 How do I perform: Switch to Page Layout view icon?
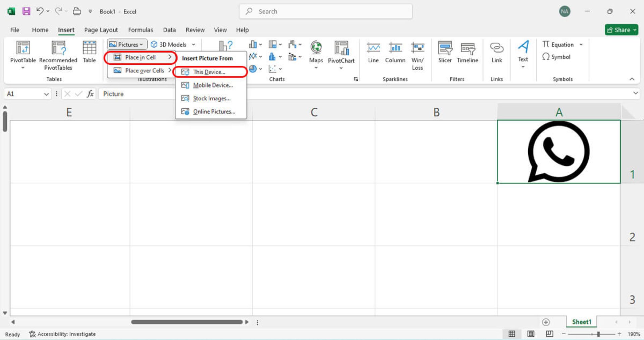click(531, 334)
